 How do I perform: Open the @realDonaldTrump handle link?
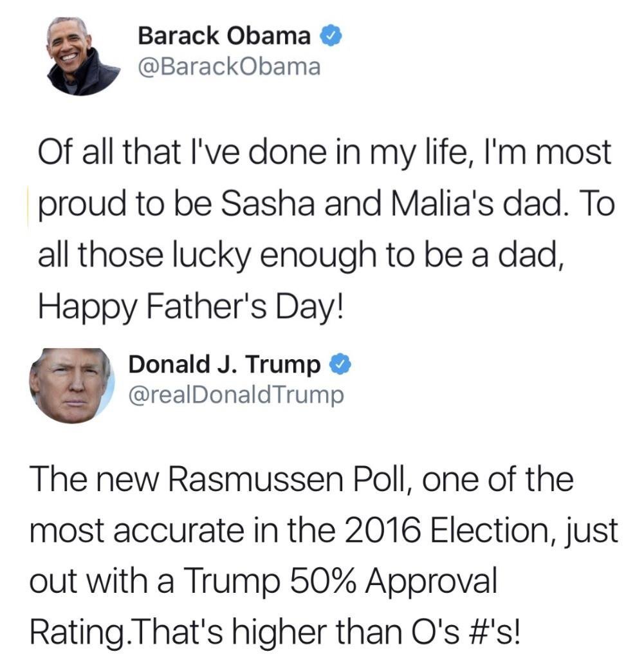tap(236, 395)
